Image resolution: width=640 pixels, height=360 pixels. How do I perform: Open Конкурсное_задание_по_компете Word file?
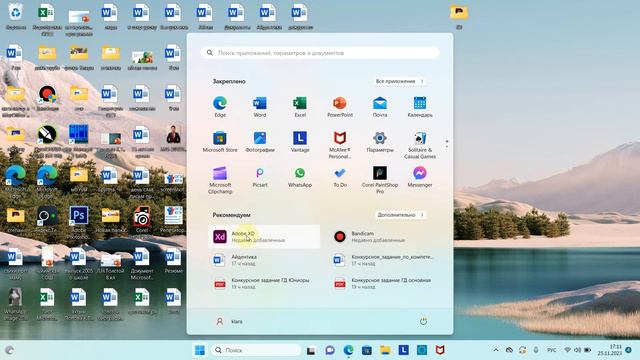click(384, 260)
